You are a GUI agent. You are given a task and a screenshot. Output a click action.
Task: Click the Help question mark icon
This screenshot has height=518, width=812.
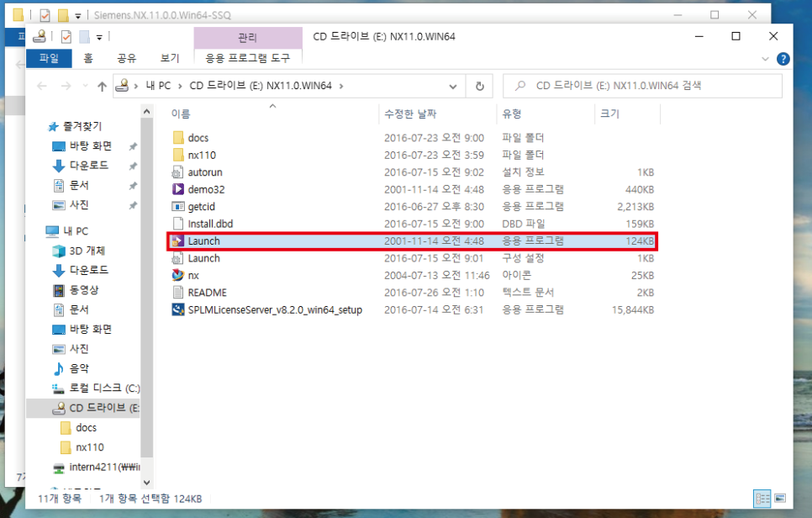pyautogui.click(x=783, y=59)
